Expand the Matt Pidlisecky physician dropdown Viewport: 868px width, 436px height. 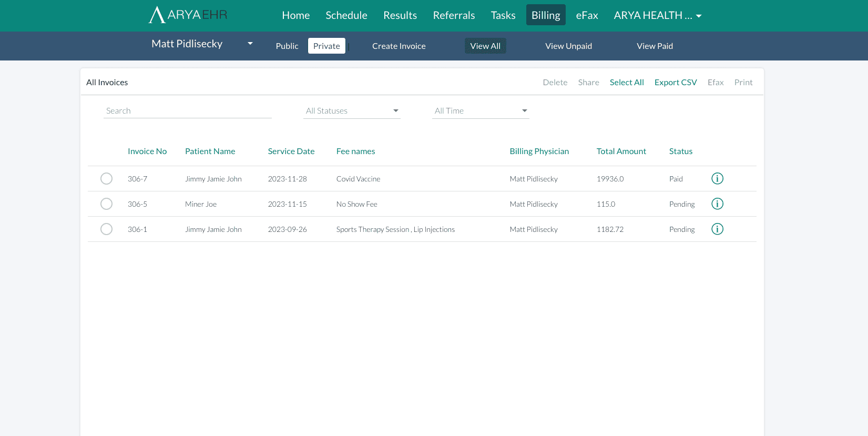[x=202, y=44]
